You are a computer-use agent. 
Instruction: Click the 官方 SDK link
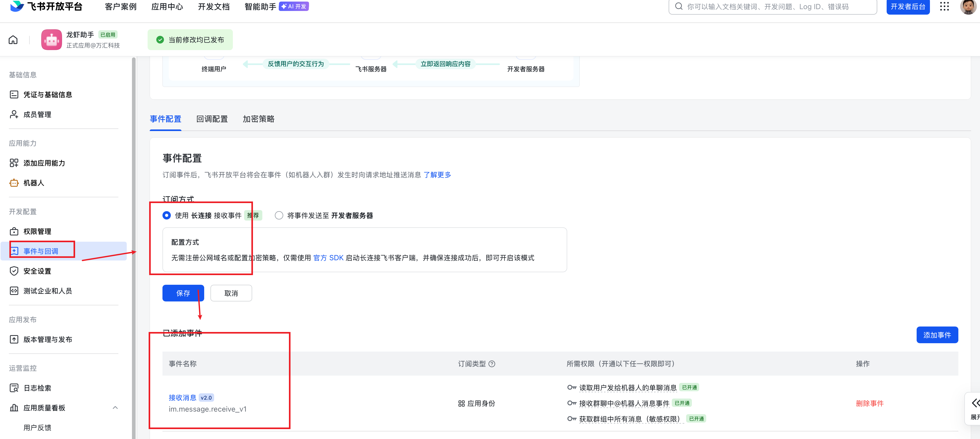click(x=328, y=258)
